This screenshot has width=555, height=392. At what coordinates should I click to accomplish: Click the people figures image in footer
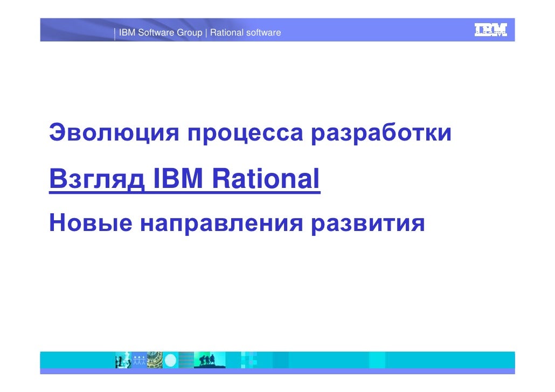139,360
